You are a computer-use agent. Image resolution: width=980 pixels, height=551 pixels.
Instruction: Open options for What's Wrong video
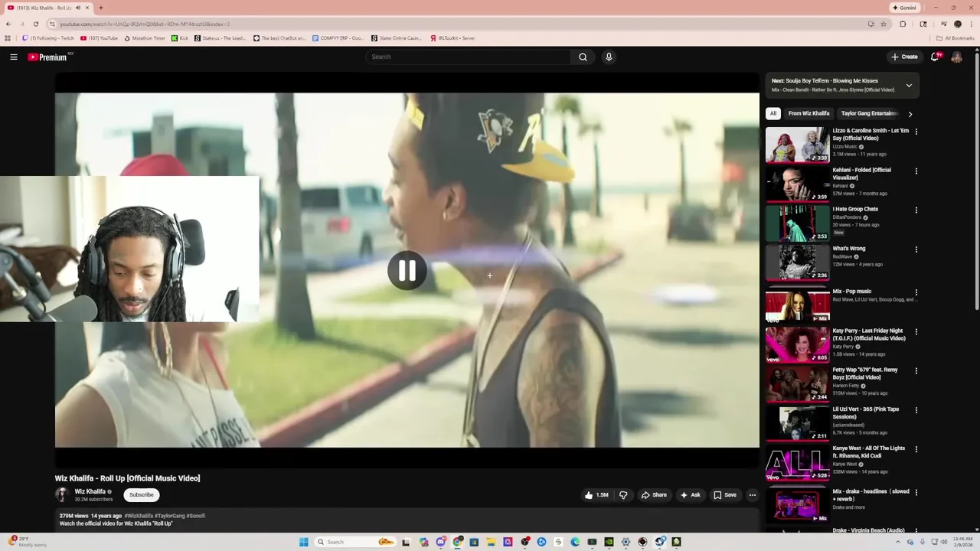coord(916,249)
